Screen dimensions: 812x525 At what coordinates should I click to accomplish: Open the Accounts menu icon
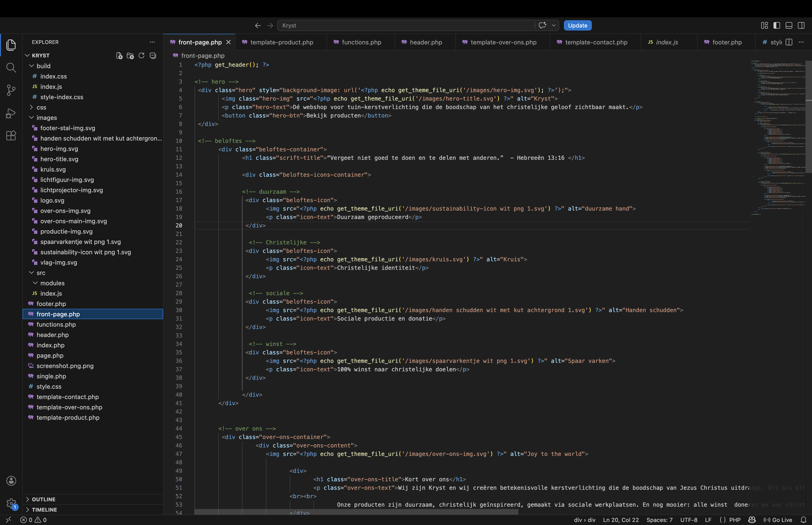pyautogui.click(x=11, y=481)
